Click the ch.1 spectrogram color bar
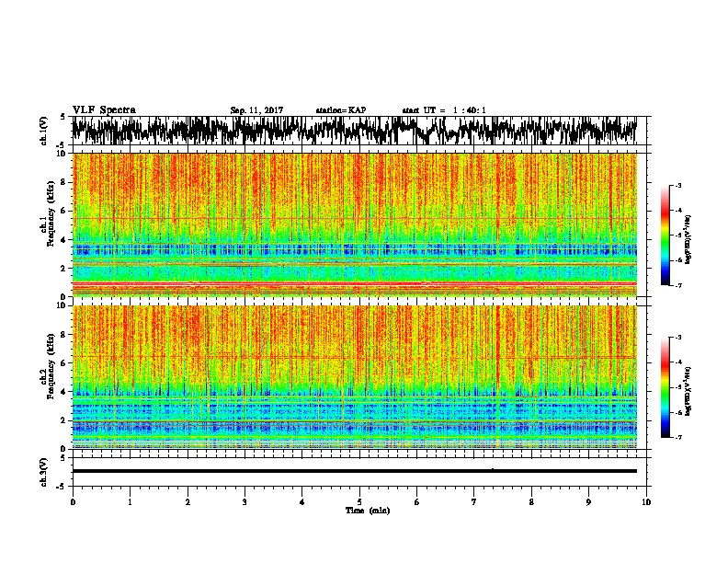 pyautogui.click(x=665, y=236)
